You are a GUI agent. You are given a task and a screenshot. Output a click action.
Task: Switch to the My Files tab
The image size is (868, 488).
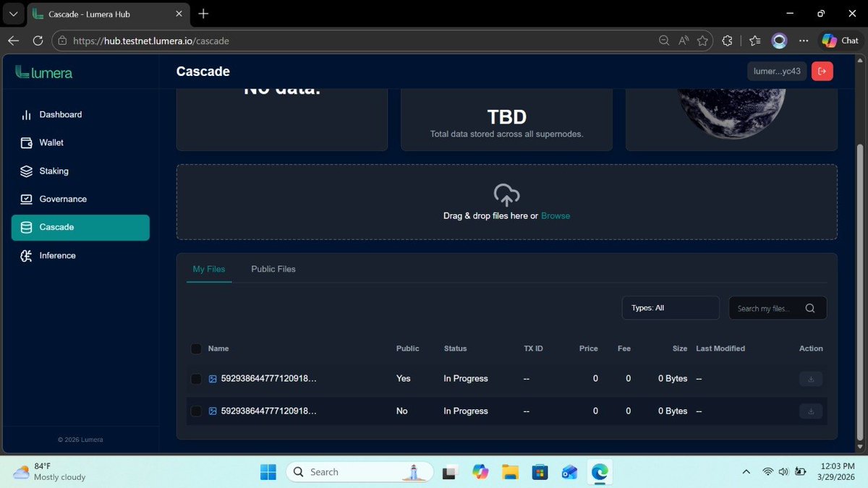209,269
